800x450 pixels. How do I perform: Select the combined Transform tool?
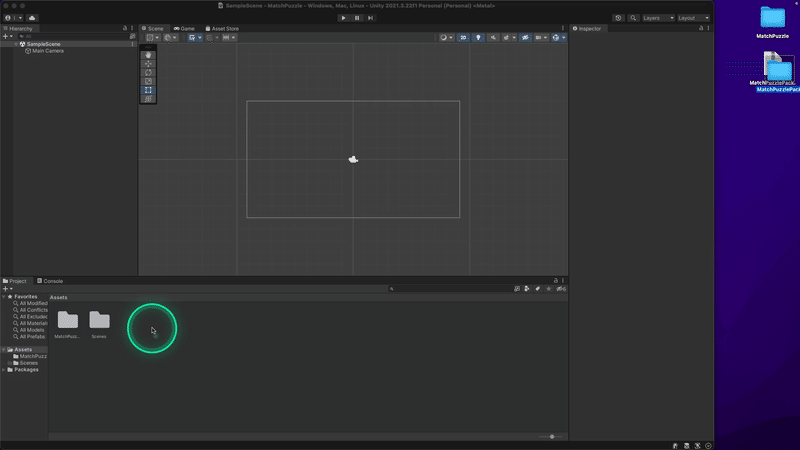[148, 98]
